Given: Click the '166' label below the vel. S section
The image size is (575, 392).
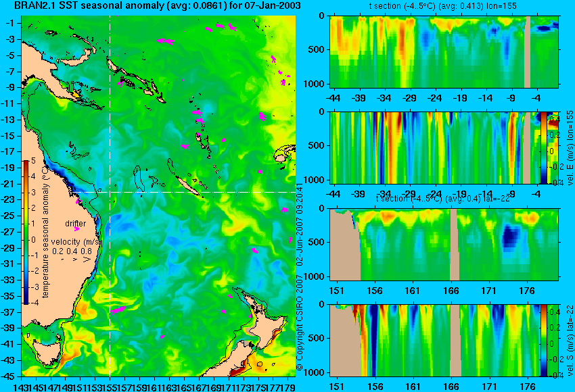Looking at the screenshot, I should (x=451, y=387).
